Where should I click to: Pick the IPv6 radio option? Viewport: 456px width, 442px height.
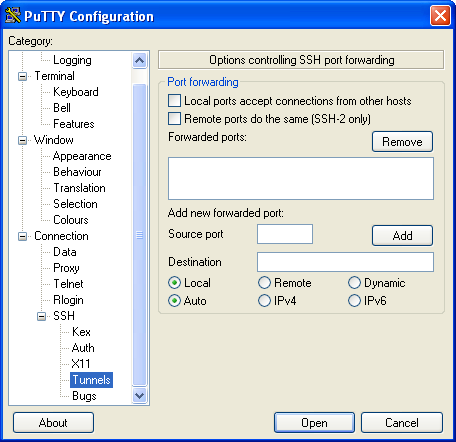(354, 301)
